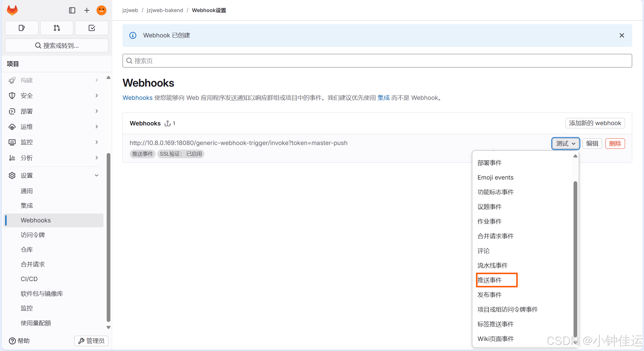This screenshot has height=351, width=644.
Task: Click the SSL验证: 已启用 badge
Action: (x=181, y=154)
